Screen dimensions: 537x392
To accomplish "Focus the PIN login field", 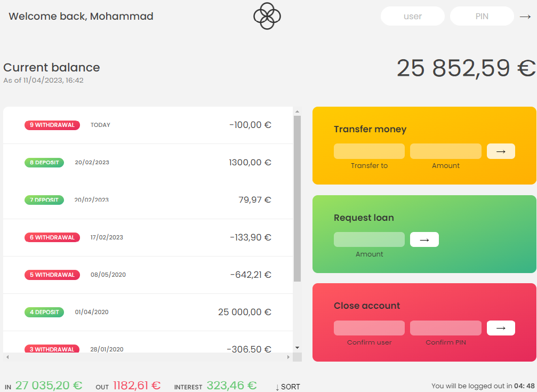I will point(482,17).
